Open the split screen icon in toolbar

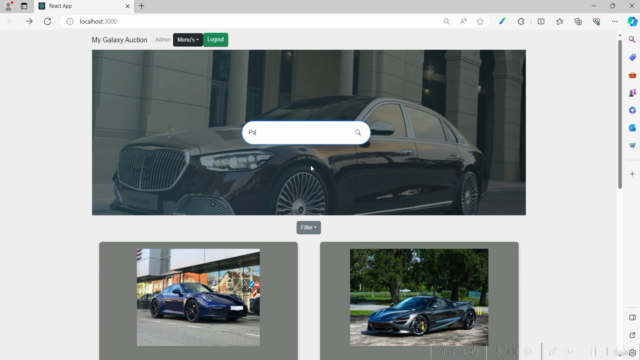tap(541, 22)
